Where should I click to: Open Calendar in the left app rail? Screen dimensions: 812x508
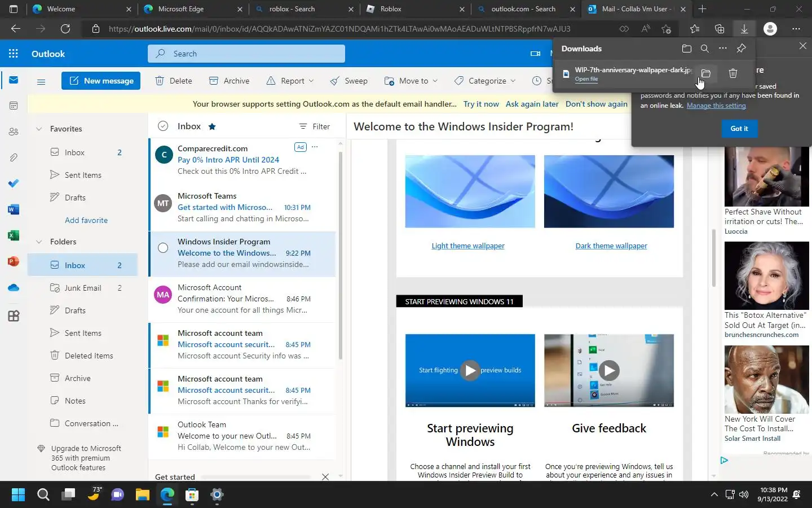click(14, 106)
